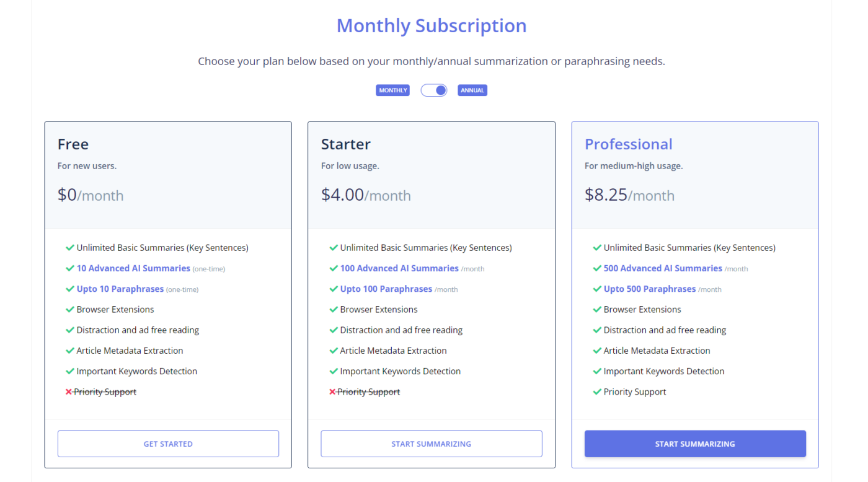Open the 100 Advanced AI Summaries link
Screen dimensions: 868x482
[399, 268]
